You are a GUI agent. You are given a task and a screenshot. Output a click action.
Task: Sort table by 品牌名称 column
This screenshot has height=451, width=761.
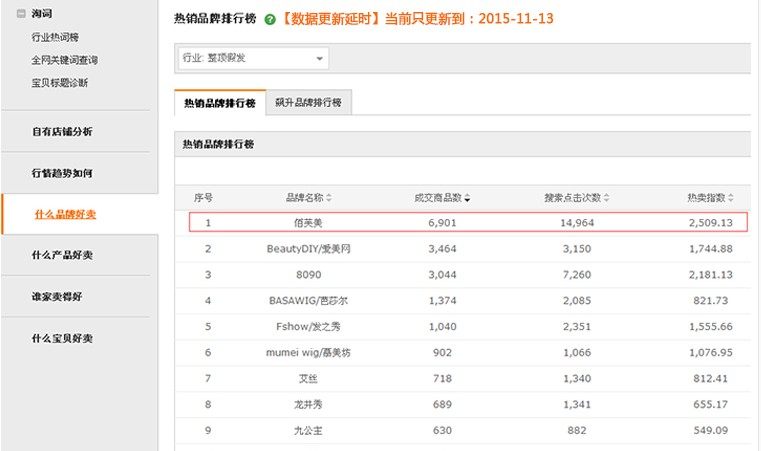[x=309, y=198]
